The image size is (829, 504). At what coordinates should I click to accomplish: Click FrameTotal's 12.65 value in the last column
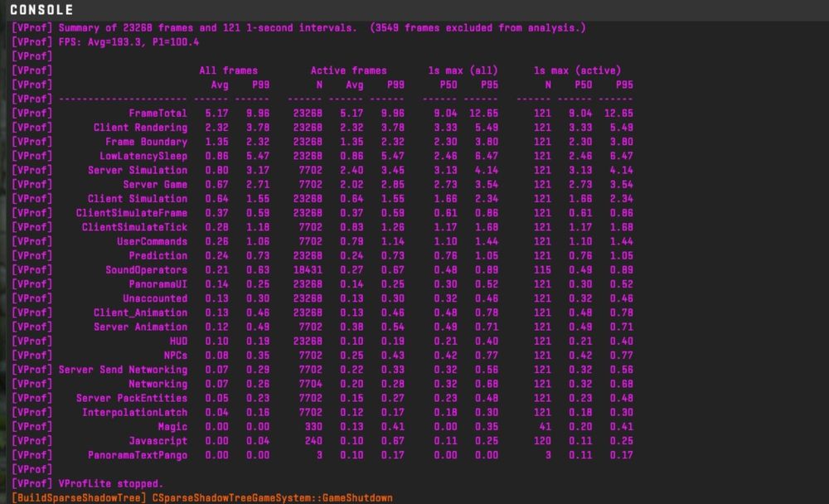coord(618,114)
